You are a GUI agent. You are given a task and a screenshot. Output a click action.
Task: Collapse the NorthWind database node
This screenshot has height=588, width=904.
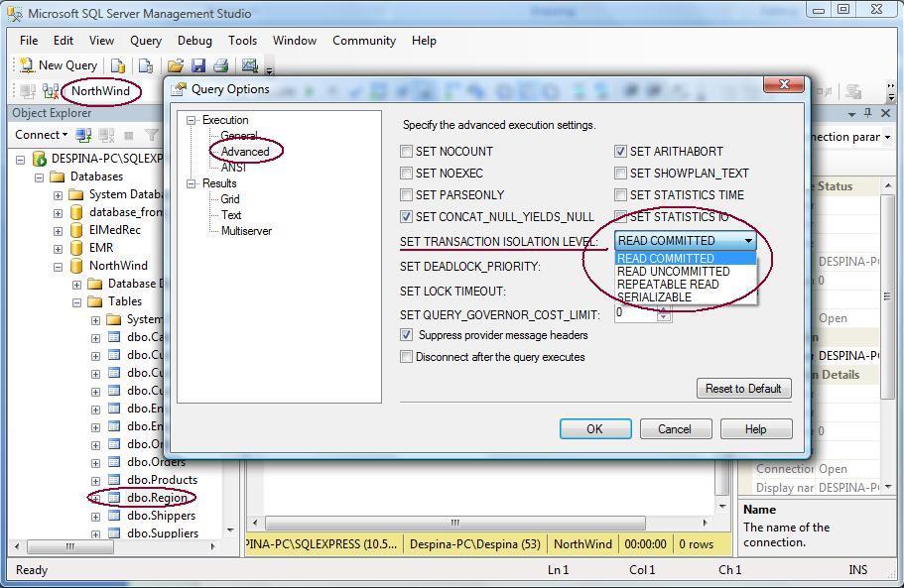click(x=58, y=267)
